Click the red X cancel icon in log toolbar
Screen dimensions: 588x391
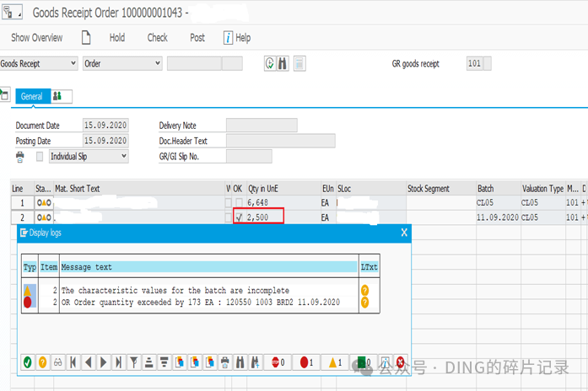[x=401, y=362]
